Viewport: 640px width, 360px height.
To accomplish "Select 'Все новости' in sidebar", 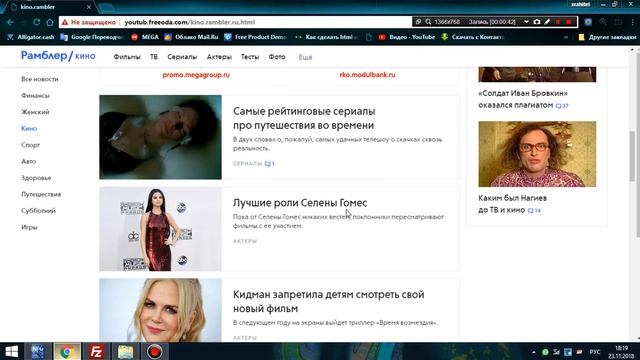I will (40, 79).
